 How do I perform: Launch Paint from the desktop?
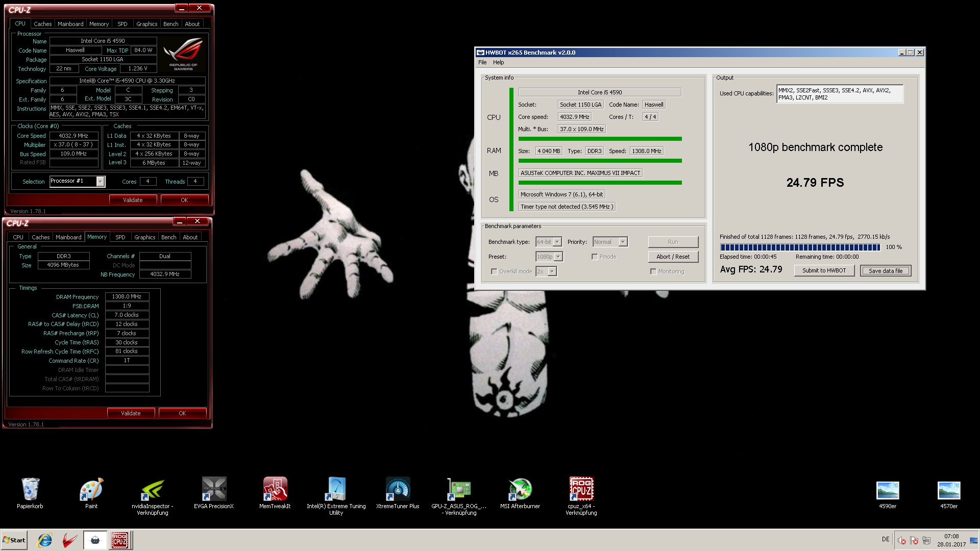click(91, 493)
